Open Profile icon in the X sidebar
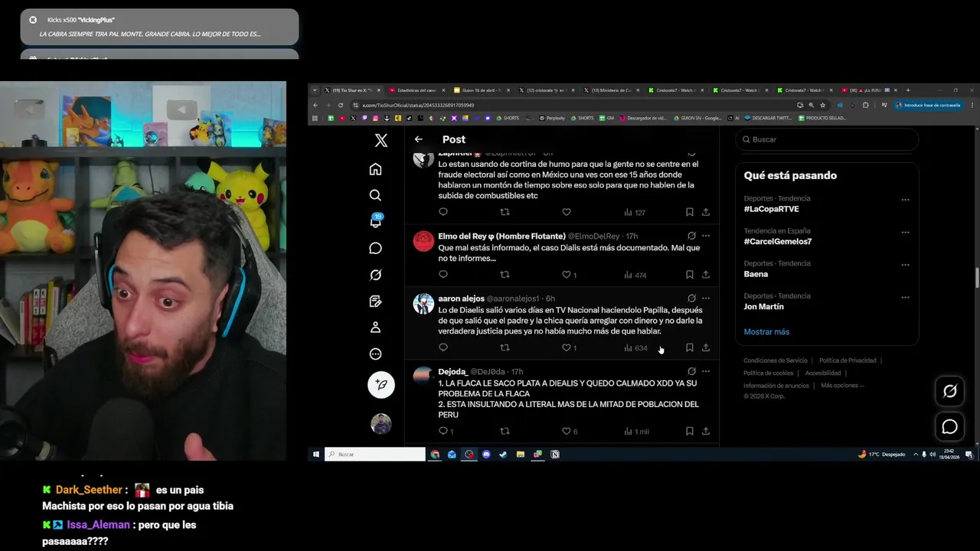Screen dimensions: 980x551 click(x=375, y=328)
